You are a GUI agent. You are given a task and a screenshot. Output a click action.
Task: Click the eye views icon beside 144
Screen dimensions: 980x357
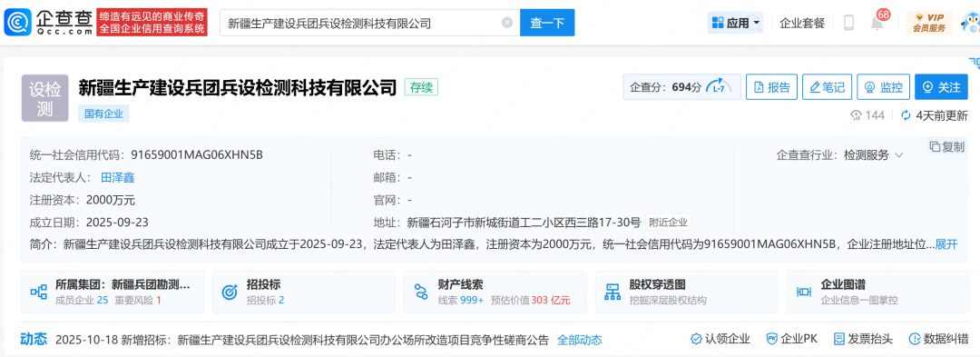857,115
